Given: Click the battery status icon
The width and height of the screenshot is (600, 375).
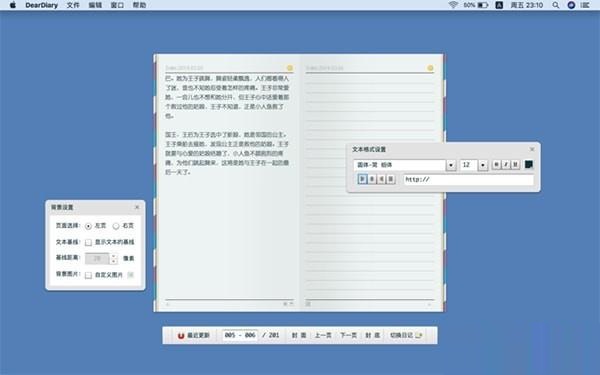Looking at the screenshot, I should [483, 5].
